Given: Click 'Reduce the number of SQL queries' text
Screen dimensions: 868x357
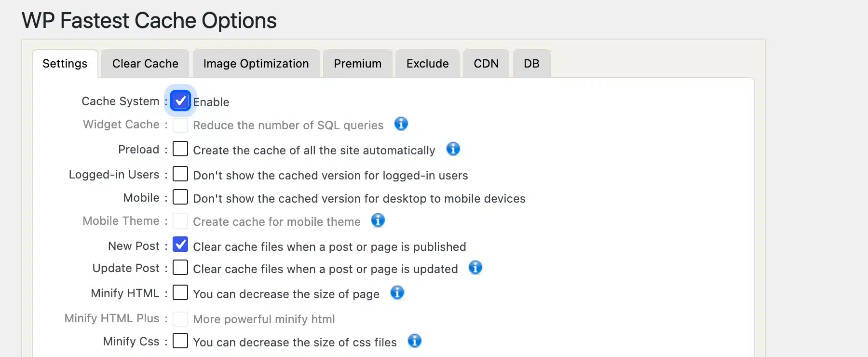Looking at the screenshot, I should pyautogui.click(x=288, y=125).
